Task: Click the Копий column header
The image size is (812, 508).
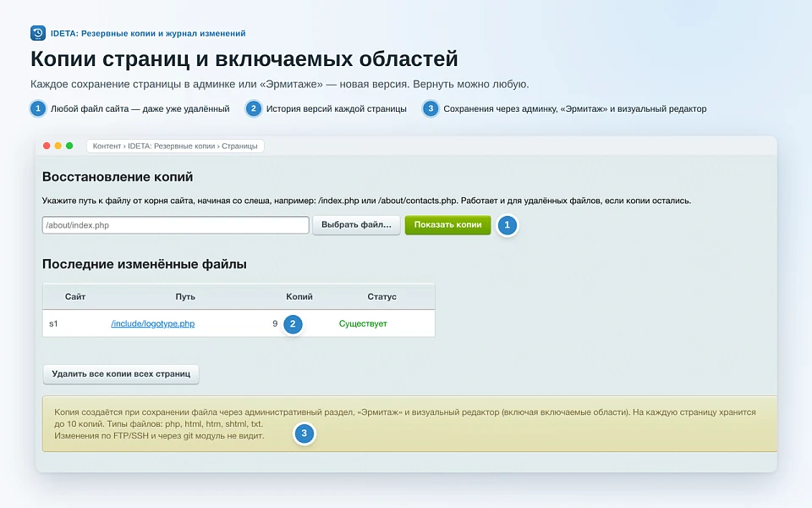Action: pos(299,296)
